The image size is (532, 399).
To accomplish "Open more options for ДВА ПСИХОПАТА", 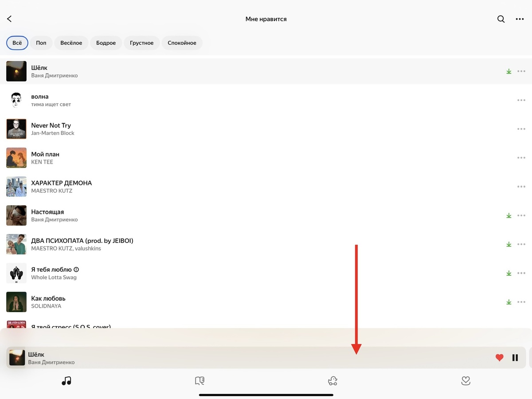I will [x=521, y=244].
